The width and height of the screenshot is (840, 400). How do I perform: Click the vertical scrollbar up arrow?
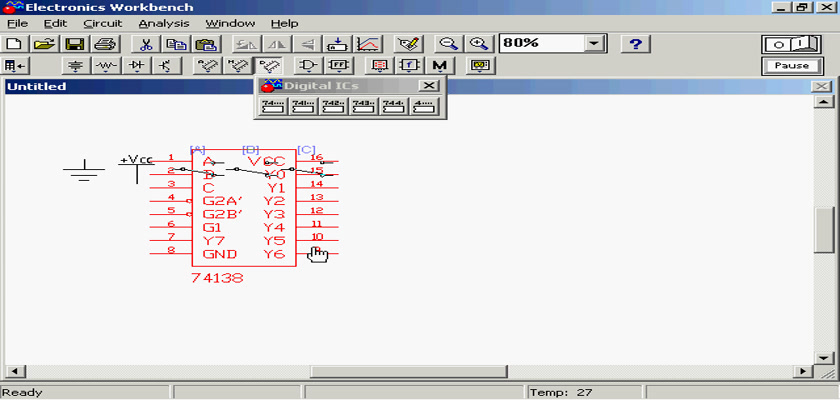coord(823,102)
